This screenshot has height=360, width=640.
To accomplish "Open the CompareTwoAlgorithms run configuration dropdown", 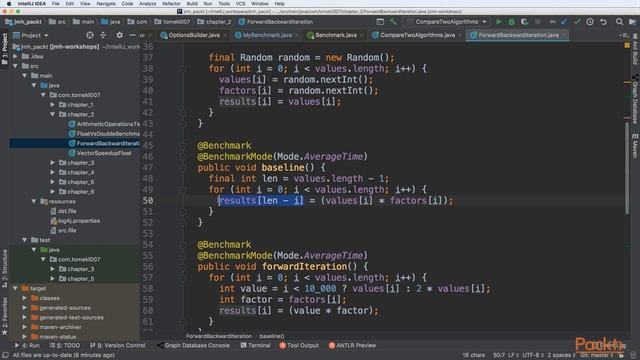I will coord(447,22).
